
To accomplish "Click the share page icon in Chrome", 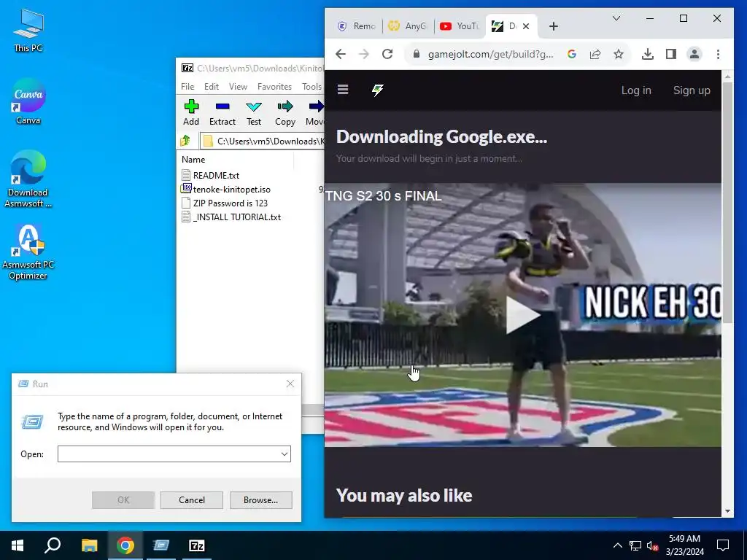I will (x=595, y=54).
